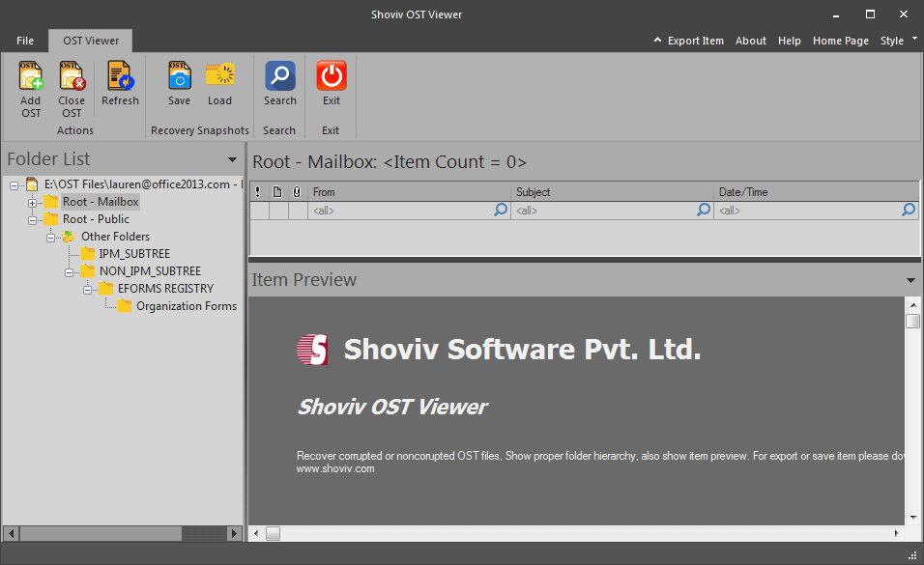924x565 pixels.
Task: Click the OST file icon at tree root
Action: click(x=32, y=184)
